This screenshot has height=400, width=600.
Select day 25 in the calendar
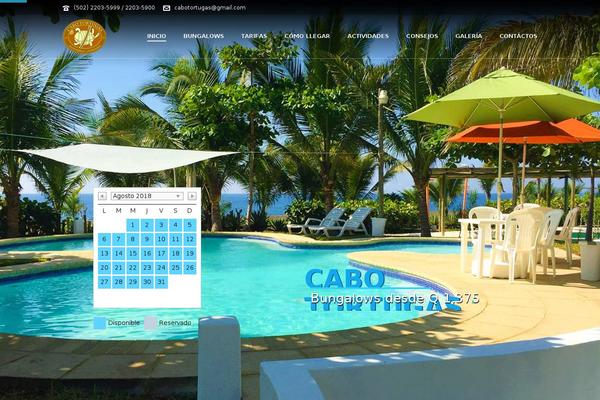click(175, 268)
